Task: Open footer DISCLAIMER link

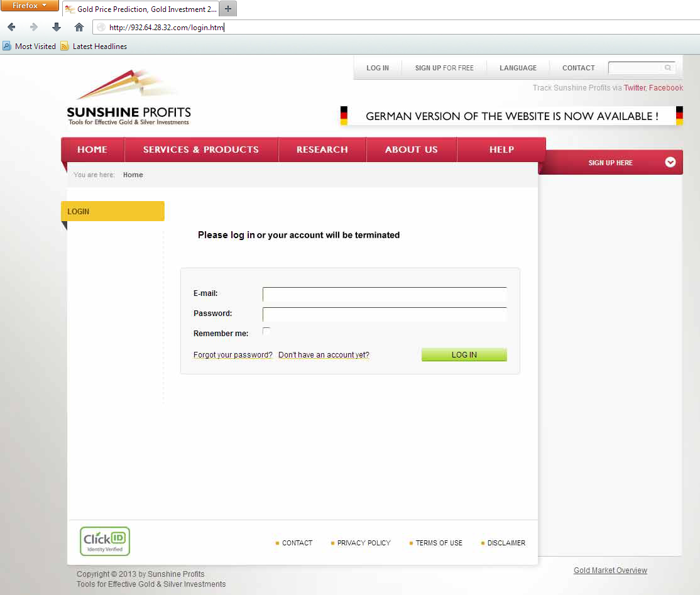Action: tap(506, 543)
